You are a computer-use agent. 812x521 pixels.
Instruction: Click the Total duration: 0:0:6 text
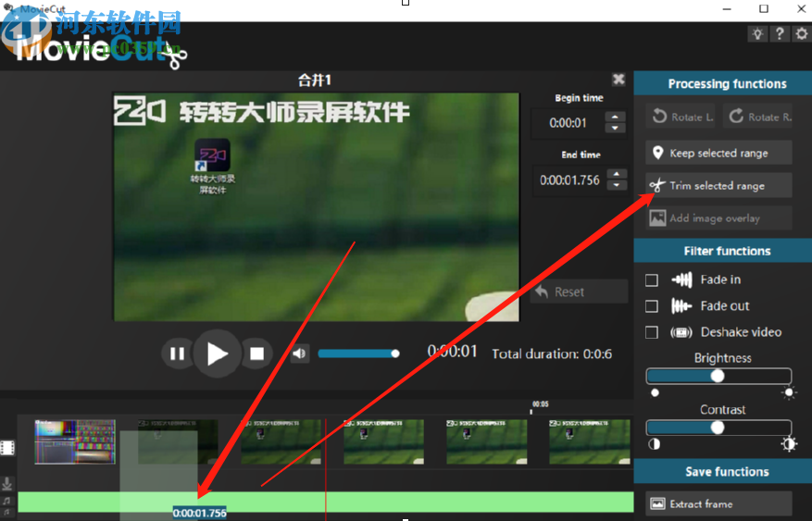pyautogui.click(x=552, y=354)
